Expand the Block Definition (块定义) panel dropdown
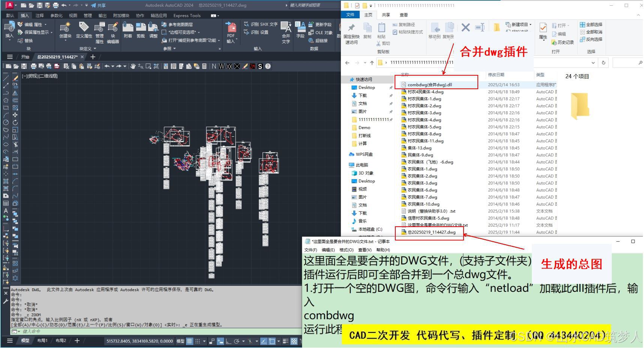Viewport: 644px width, 348px height. tap(95, 49)
